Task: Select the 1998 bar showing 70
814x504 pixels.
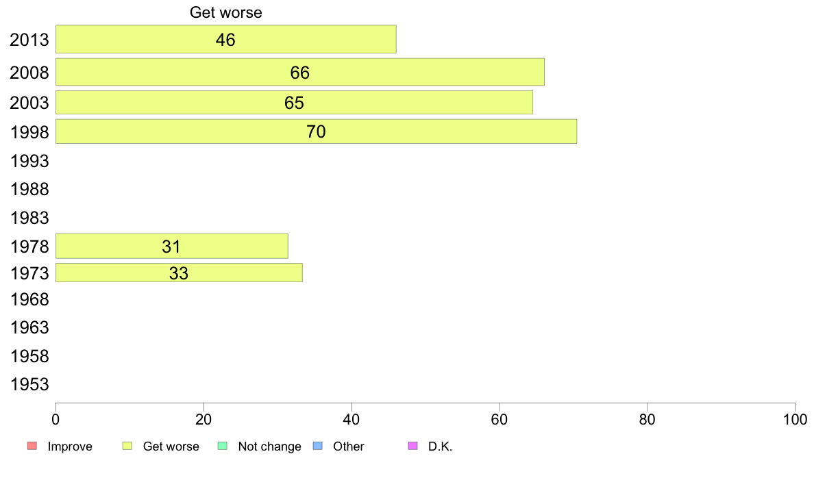Action: [316, 131]
